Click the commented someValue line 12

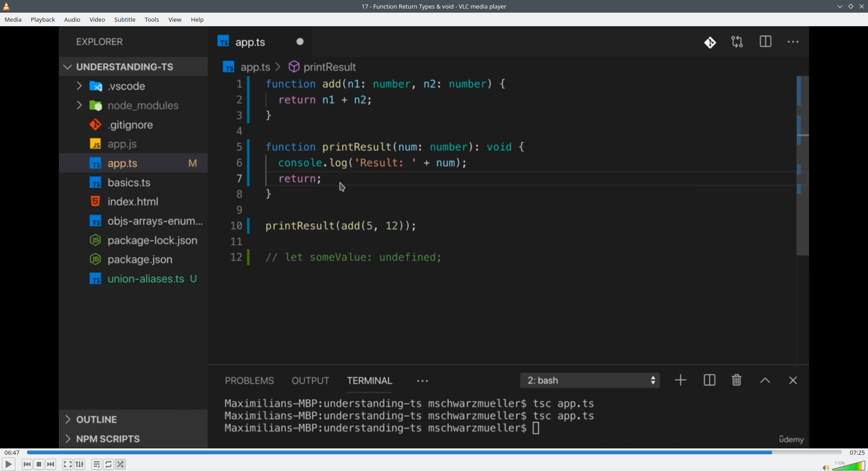pyautogui.click(x=353, y=257)
